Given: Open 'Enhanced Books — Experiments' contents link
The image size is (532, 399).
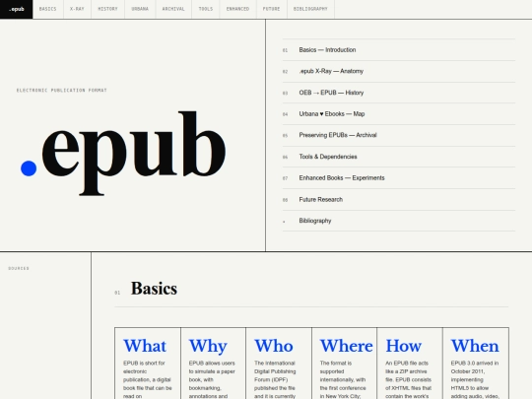Looking at the screenshot, I should pos(399,178).
